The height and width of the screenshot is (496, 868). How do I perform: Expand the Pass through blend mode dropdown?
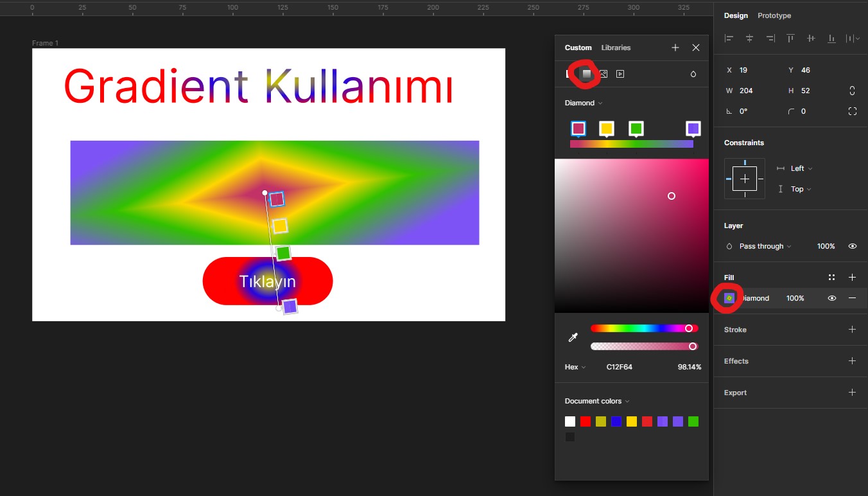[765, 246]
